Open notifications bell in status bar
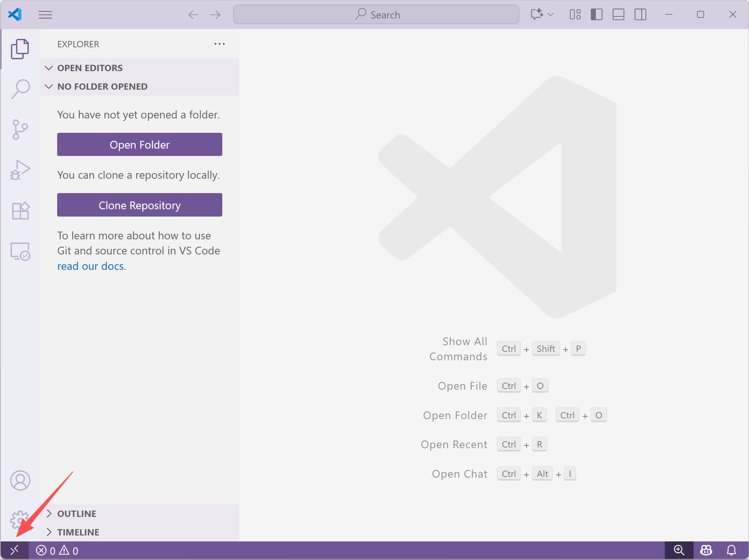The image size is (749, 560). 731,550
